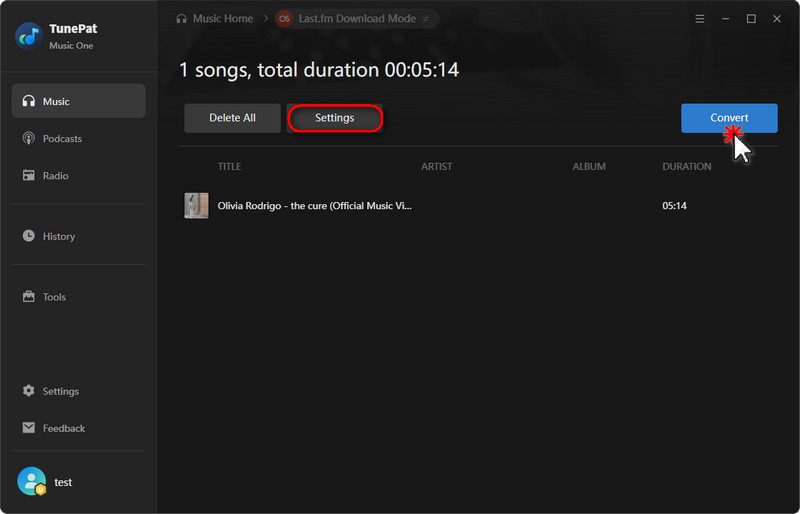Click the DURATION column header
The image size is (800, 514).
point(687,166)
